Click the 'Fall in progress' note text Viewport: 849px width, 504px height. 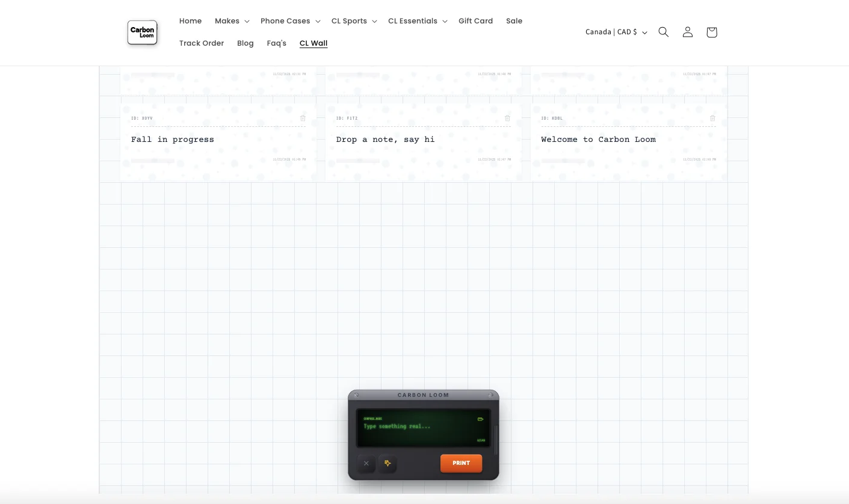[173, 140]
